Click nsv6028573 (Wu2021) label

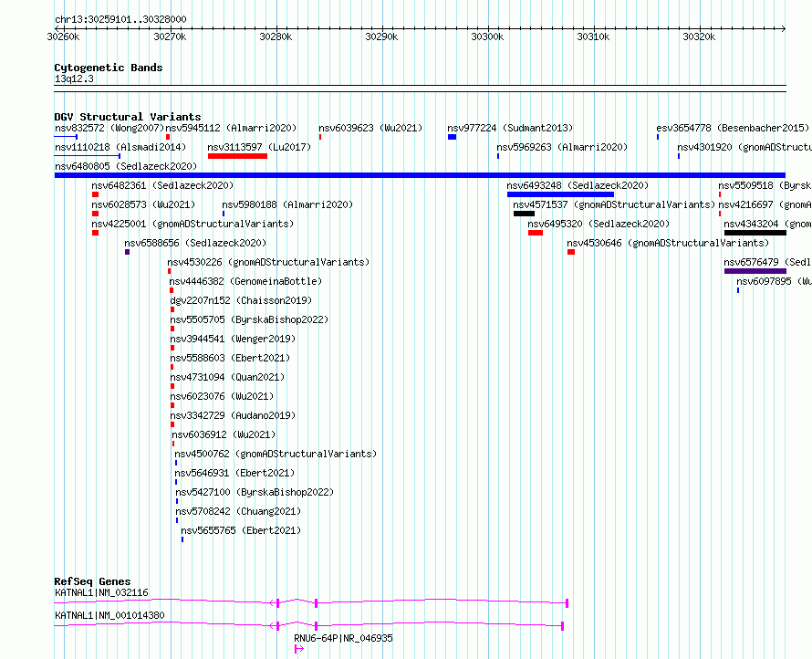(x=143, y=204)
